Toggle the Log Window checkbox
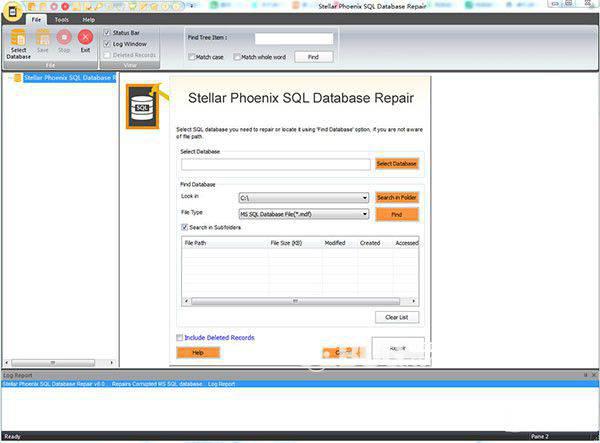This screenshot has height=443, width=600. pyautogui.click(x=107, y=44)
